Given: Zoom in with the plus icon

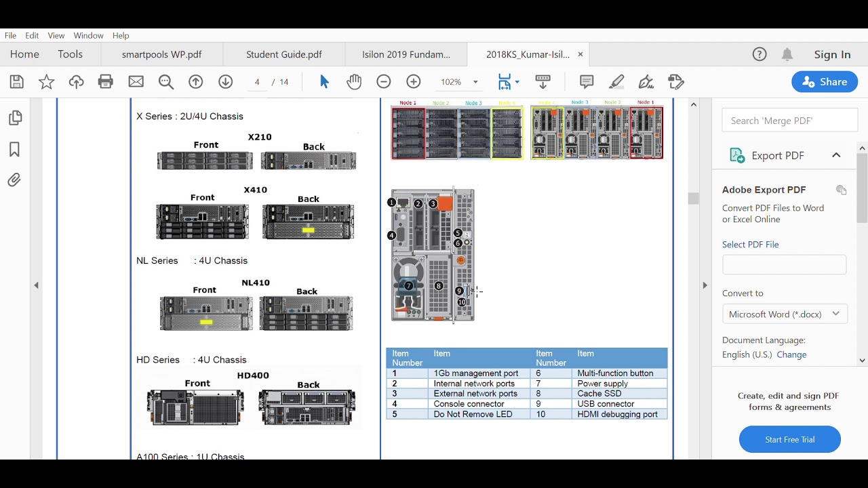Looking at the screenshot, I should point(414,82).
